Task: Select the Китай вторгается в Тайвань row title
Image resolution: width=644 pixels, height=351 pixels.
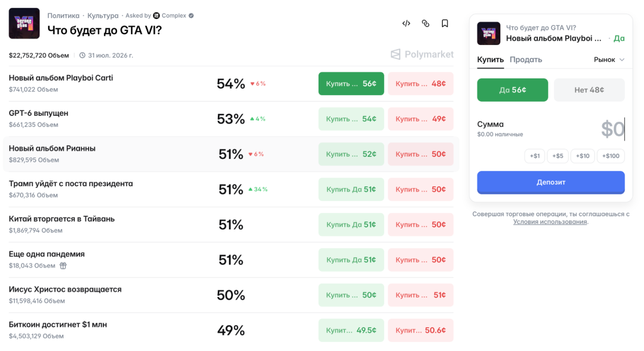Action: click(62, 219)
